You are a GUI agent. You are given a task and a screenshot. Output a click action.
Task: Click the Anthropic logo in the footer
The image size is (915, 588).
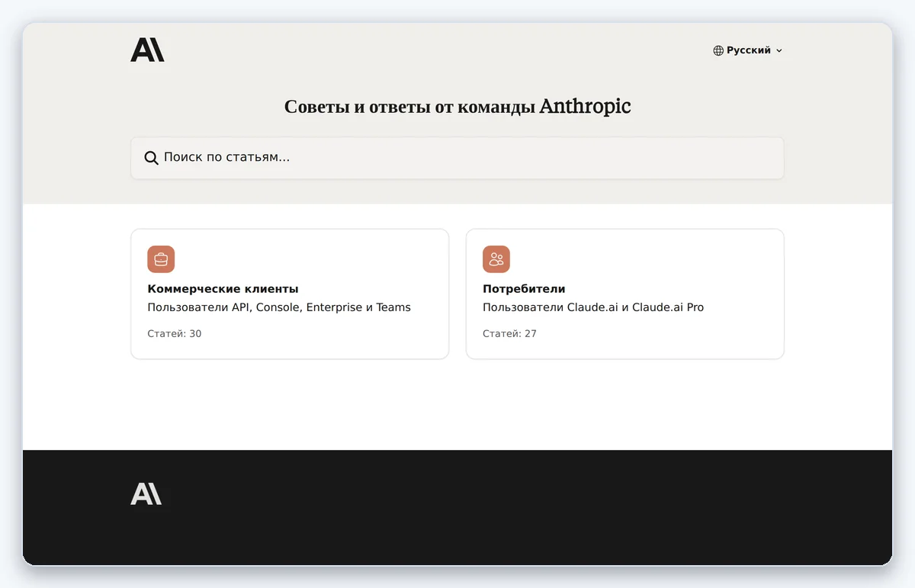tap(146, 493)
